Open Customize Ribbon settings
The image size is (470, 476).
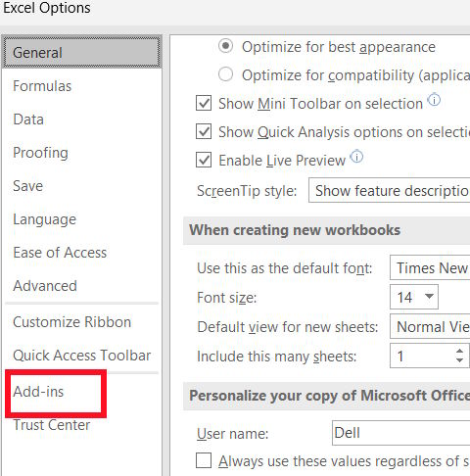72,322
